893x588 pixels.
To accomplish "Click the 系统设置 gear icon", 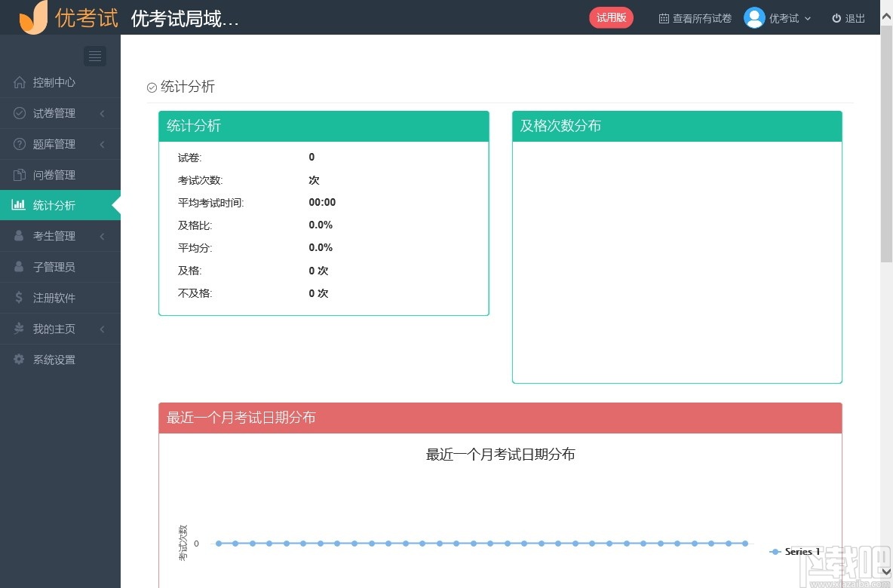I will point(19,360).
